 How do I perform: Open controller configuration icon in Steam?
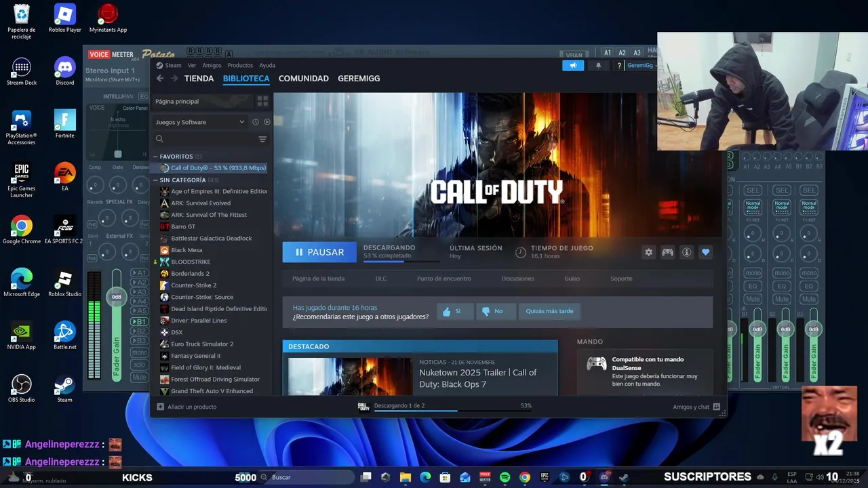coord(667,252)
